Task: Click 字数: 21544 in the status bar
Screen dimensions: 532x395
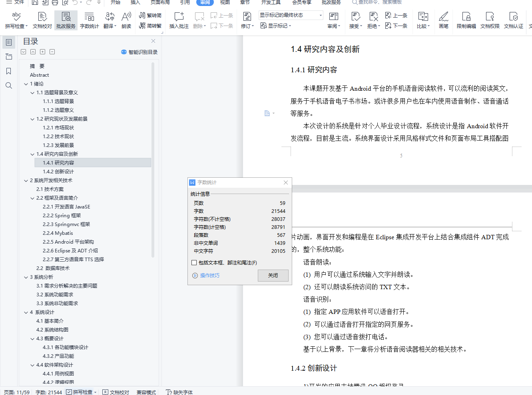Action: pyautogui.click(x=49, y=392)
